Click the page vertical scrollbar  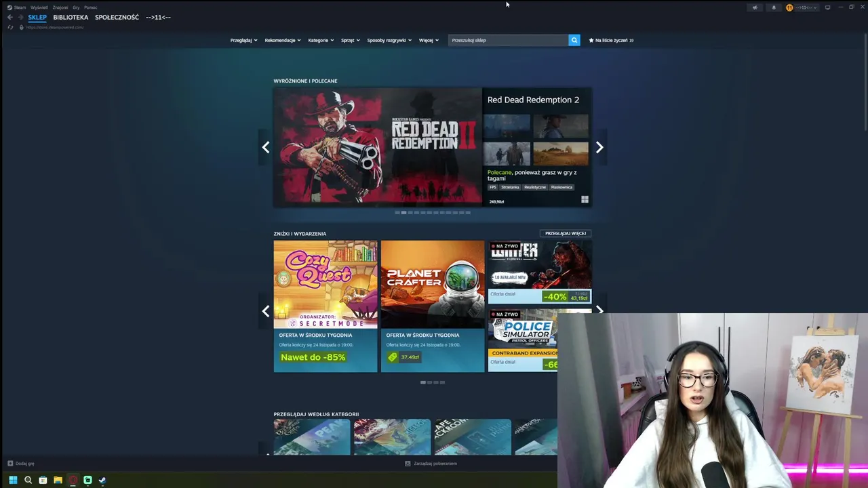(865, 81)
